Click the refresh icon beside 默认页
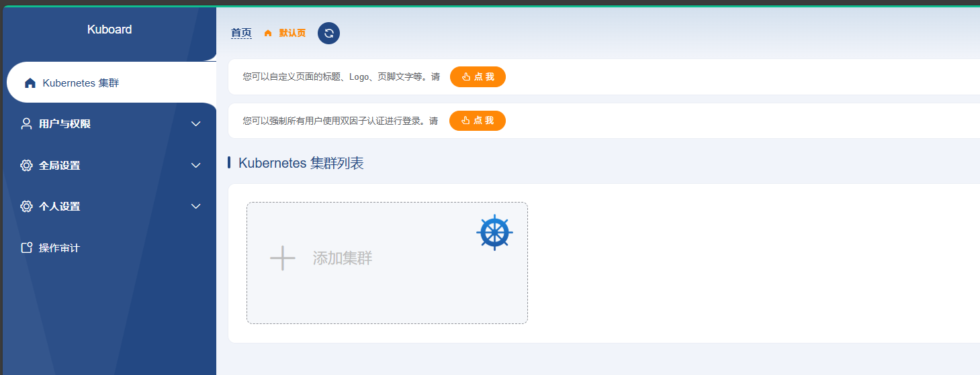Image resolution: width=980 pixels, height=375 pixels. click(x=328, y=34)
